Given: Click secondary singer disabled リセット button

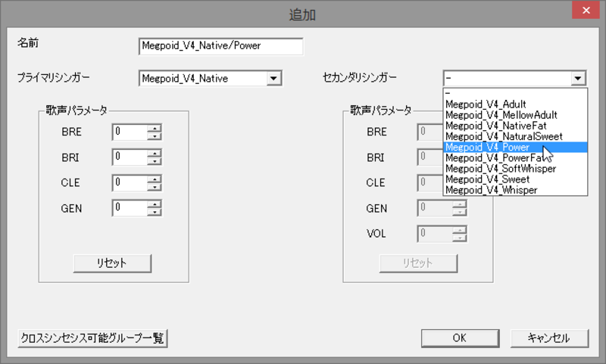Looking at the screenshot, I should tap(418, 263).
